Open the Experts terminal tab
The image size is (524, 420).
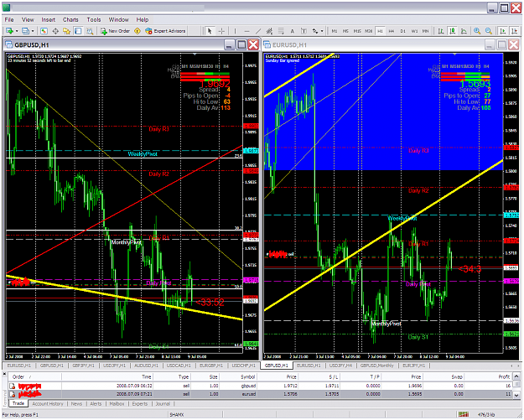tap(140, 404)
